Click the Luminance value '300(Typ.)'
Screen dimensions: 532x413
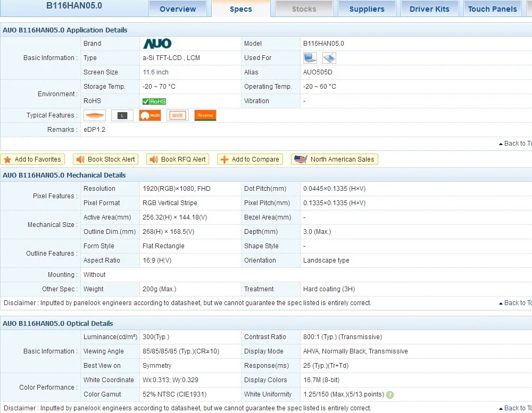coord(156,336)
